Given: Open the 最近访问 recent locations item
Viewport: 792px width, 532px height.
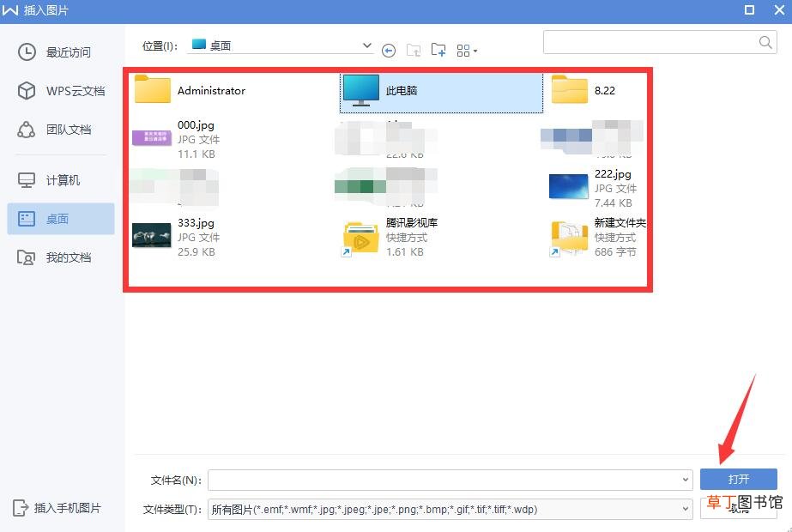Looking at the screenshot, I should coord(55,52).
